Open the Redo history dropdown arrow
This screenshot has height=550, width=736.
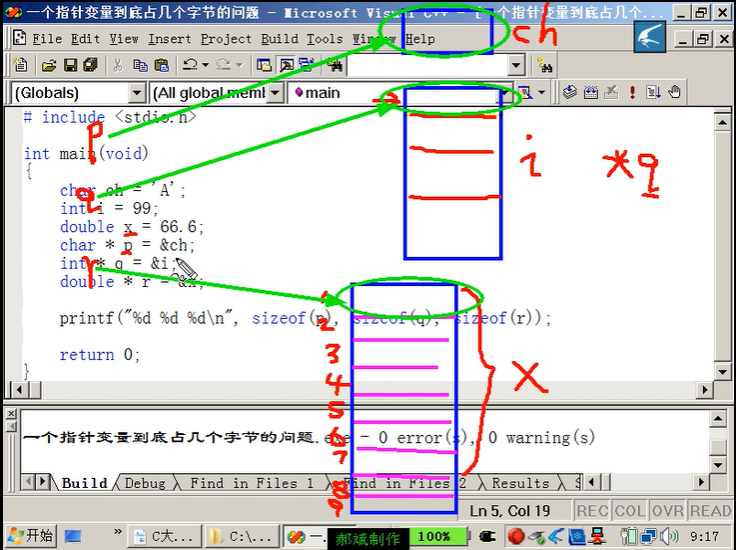point(239,65)
